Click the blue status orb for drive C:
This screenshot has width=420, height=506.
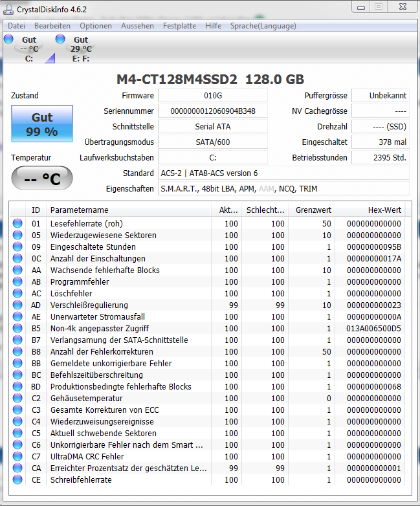click(8, 39)
